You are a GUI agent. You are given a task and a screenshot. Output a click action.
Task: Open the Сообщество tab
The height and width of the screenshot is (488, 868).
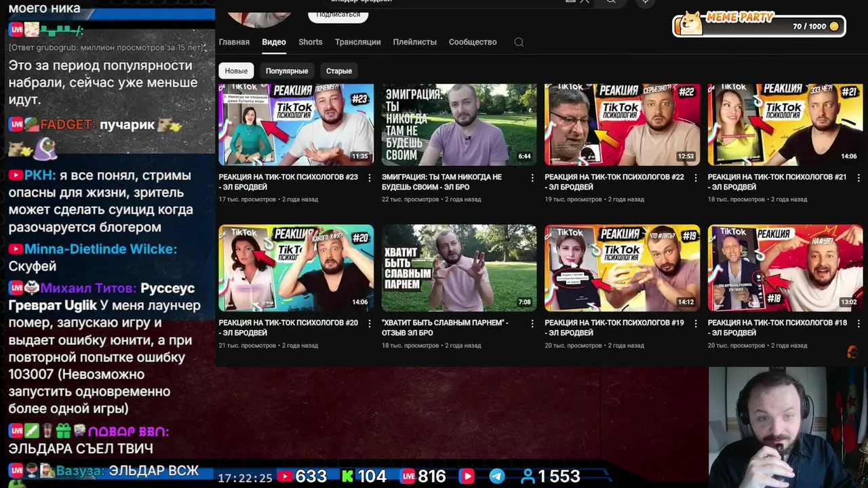(x=473, y=42)
